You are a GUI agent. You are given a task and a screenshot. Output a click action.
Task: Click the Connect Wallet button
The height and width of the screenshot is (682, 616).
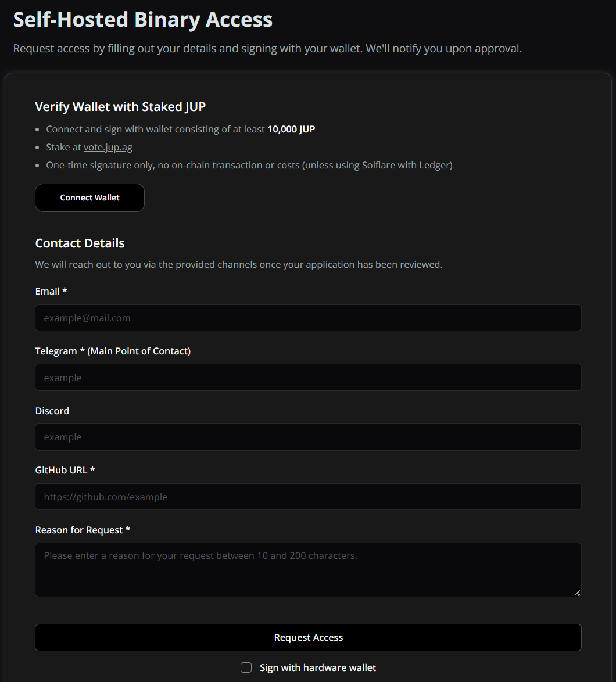tap(89, 198)
